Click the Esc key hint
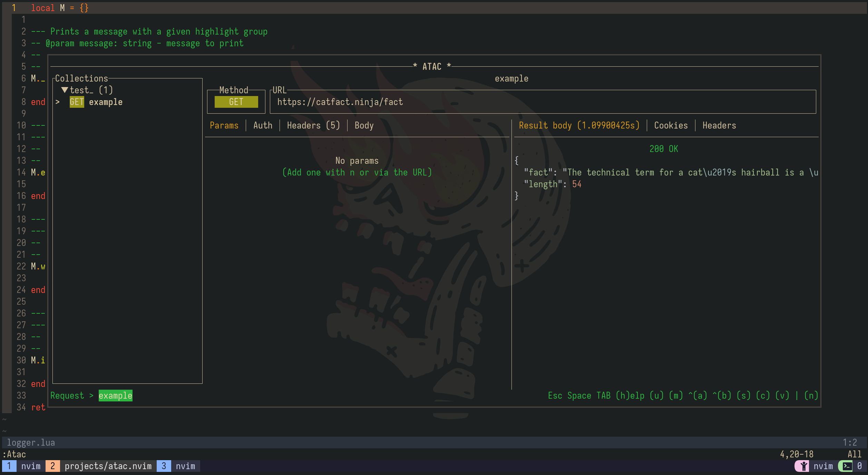Image resolution: width=868 pixels, height=475 pixels. (x=555, y=396)
